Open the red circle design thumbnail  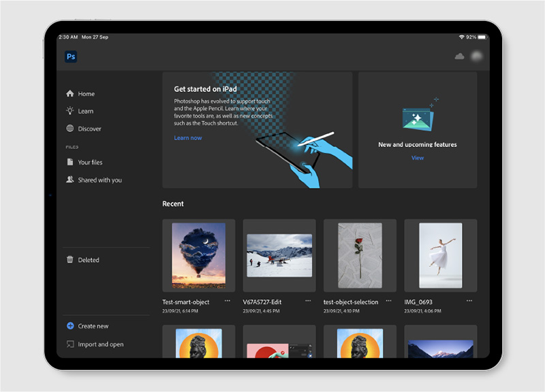pos(279,350)
